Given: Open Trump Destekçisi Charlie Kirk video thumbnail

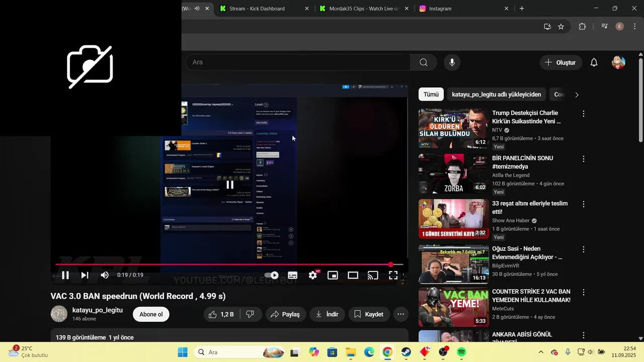Looking at the screenshot, I should [453, 128].
